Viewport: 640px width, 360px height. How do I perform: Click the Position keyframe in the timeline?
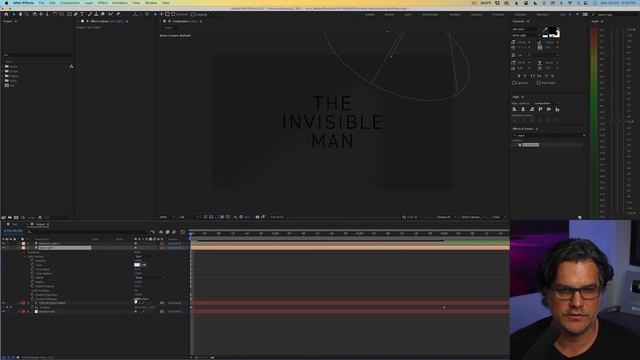click(x=444, y=307)
